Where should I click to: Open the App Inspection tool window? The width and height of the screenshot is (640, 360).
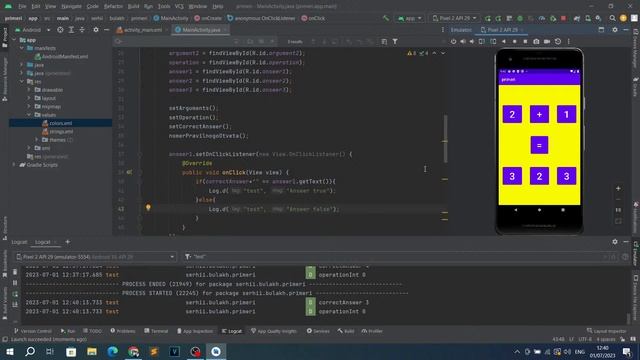(195, 331)
